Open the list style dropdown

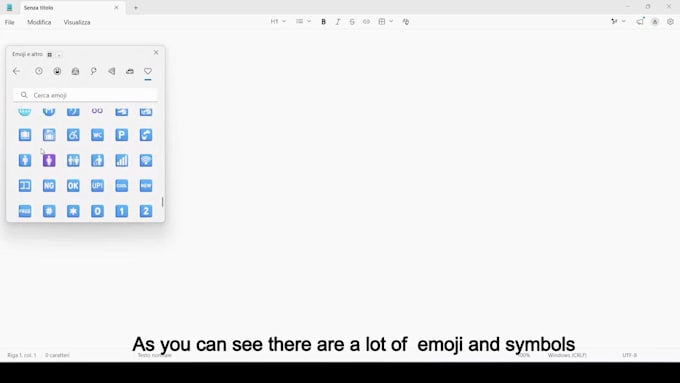click(303, 22)
